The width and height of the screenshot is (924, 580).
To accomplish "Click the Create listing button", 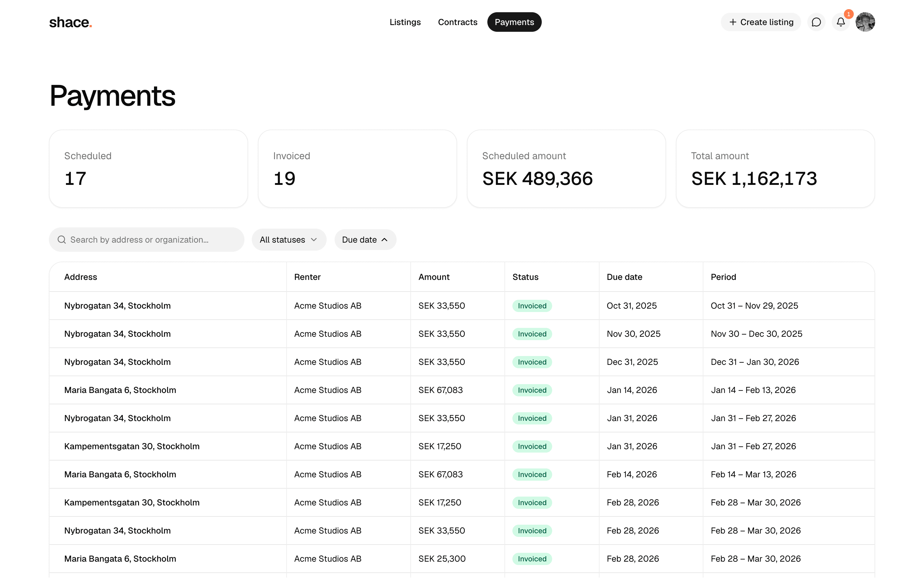I will 761,22.
